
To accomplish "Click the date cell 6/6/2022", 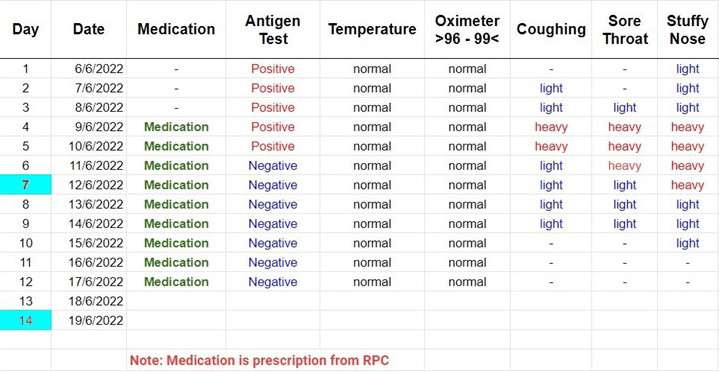I will tap(89, 69).
